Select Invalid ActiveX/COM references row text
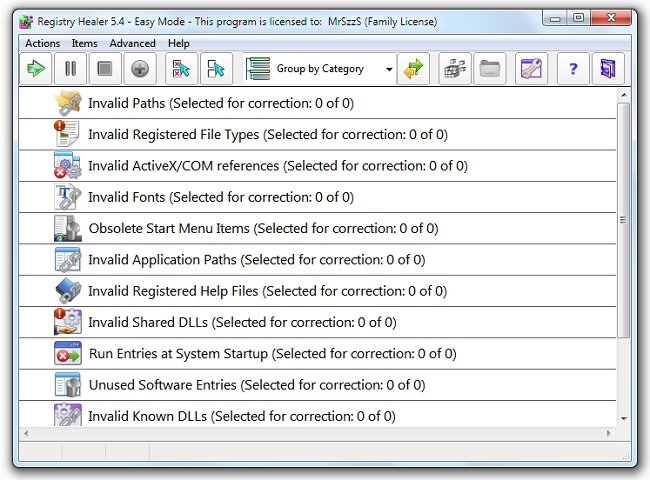The width and height of the screenshot is (650, 480). (x=278, y=166)
